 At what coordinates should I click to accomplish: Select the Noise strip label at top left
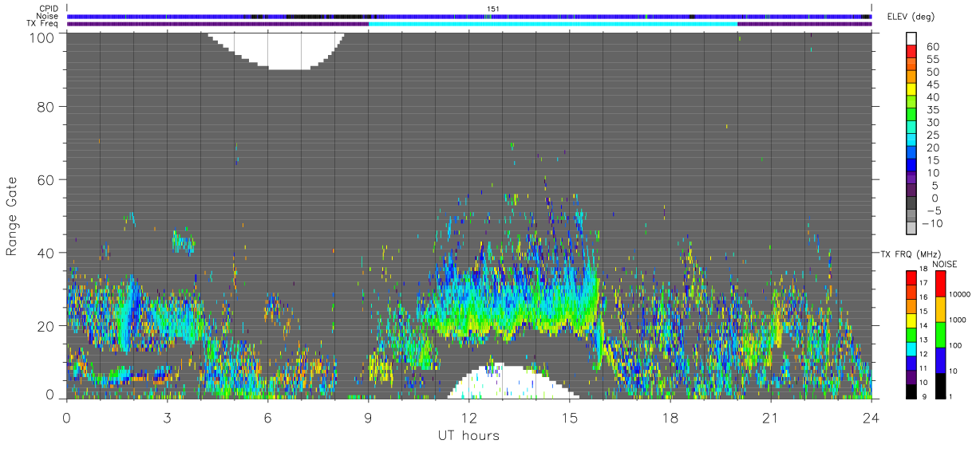click(49, 17)
